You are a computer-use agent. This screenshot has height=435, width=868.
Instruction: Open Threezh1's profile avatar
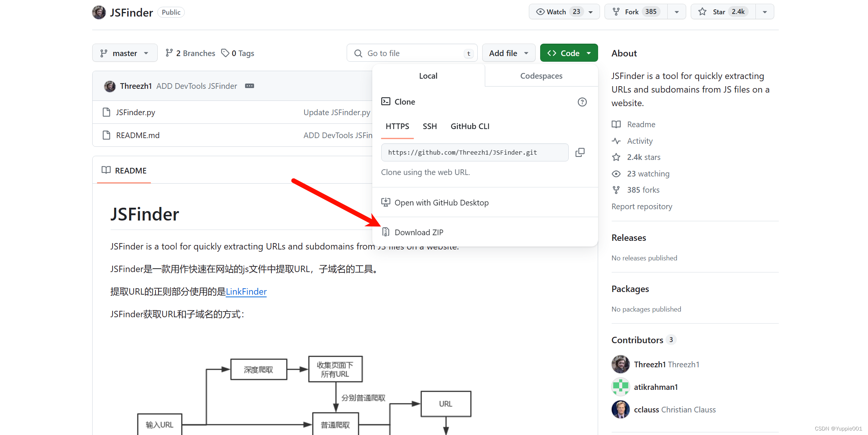pos(110,86)
